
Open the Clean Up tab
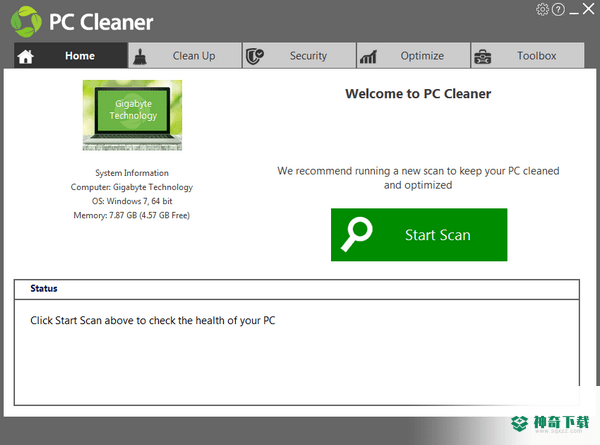[x=185, y=55]
